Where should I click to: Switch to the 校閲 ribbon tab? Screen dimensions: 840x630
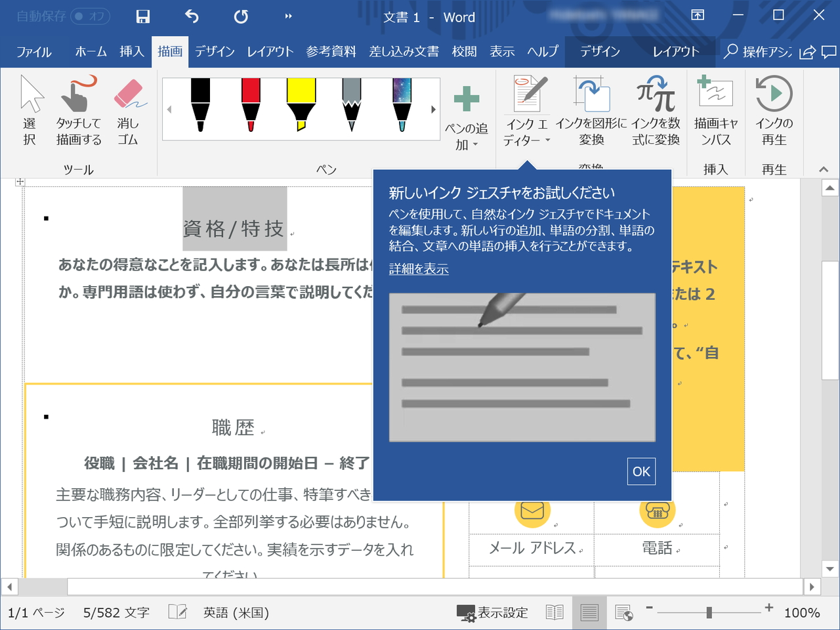(465, 51)
